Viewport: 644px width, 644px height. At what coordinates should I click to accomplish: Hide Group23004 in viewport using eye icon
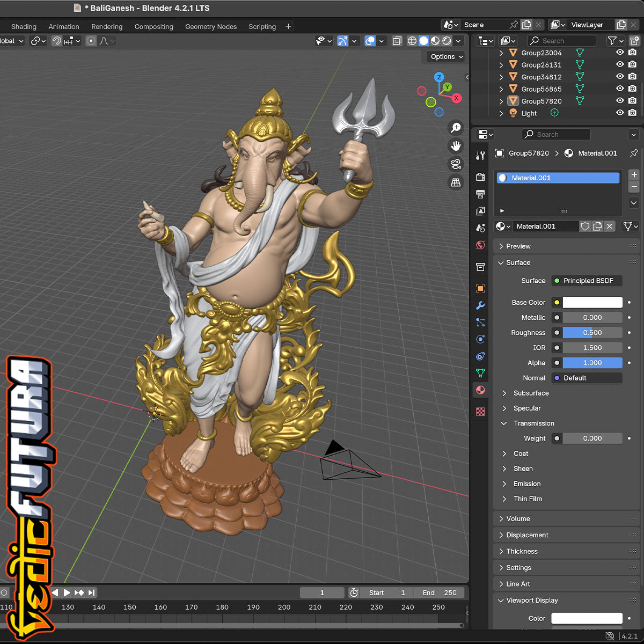[620, 53]
